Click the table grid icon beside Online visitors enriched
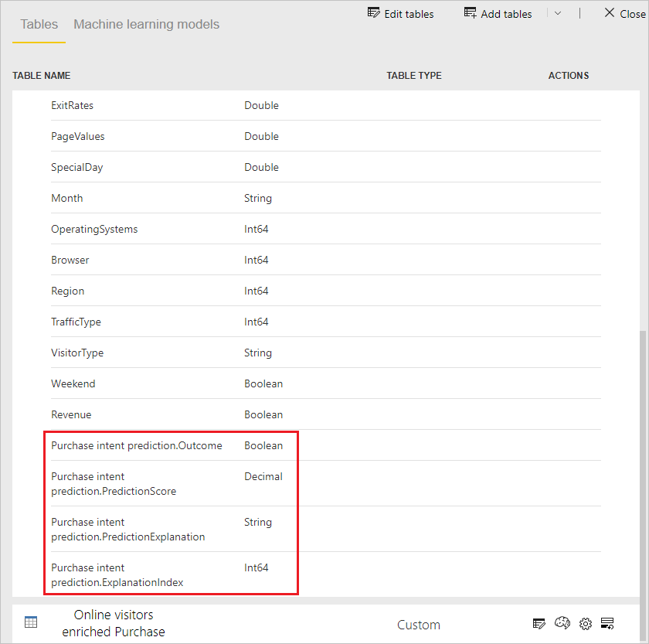 coord(31,622)
